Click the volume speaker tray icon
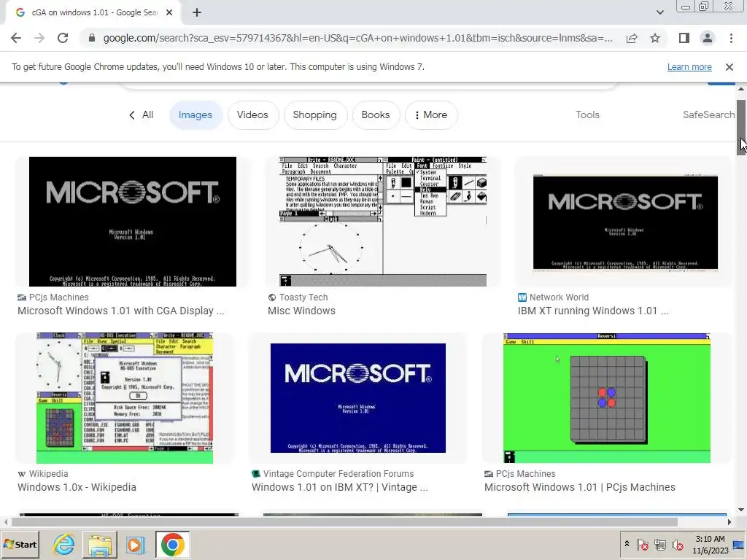 pyautogui.click(x=677, y=545)
